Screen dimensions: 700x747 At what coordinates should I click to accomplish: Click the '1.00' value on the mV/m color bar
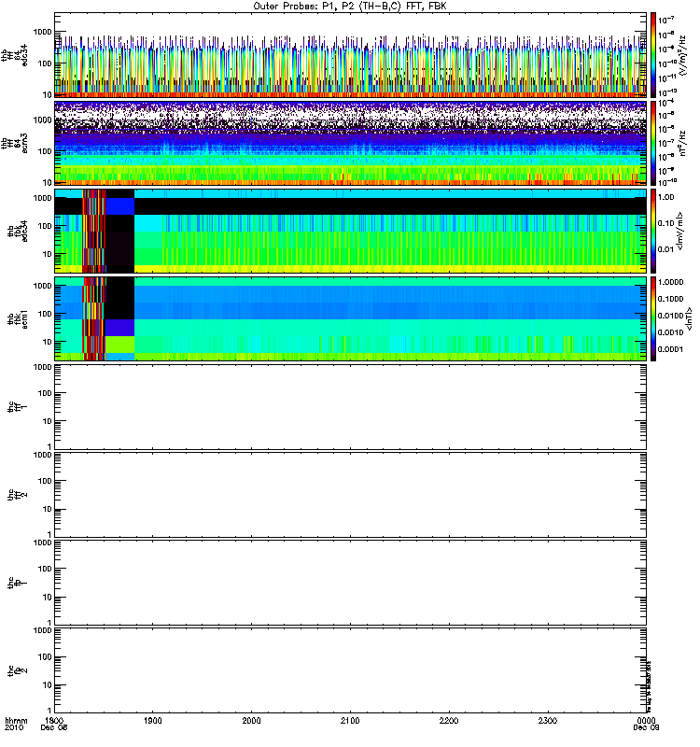point(666,197)
